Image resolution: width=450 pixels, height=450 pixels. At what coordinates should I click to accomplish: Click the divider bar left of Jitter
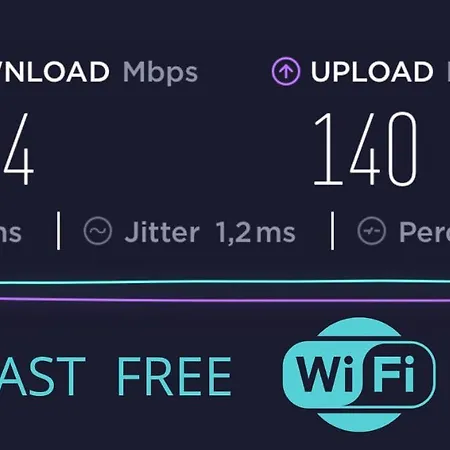point(59,231)
